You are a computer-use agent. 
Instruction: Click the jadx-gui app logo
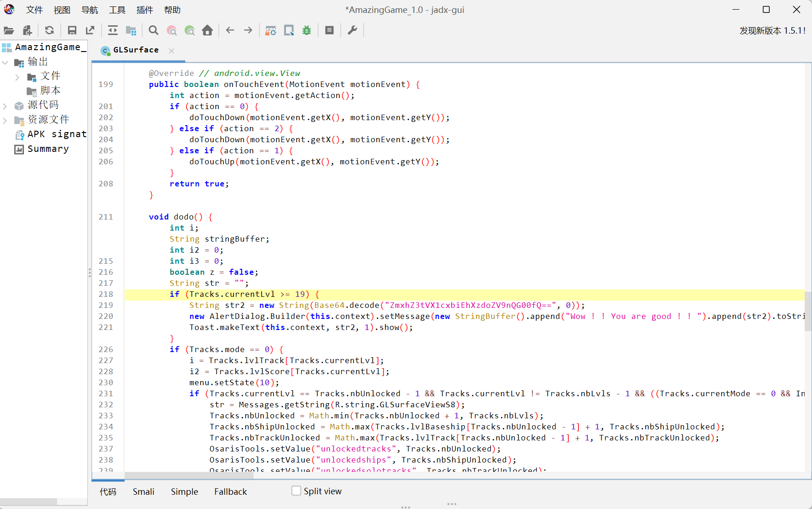coord(9,9)
